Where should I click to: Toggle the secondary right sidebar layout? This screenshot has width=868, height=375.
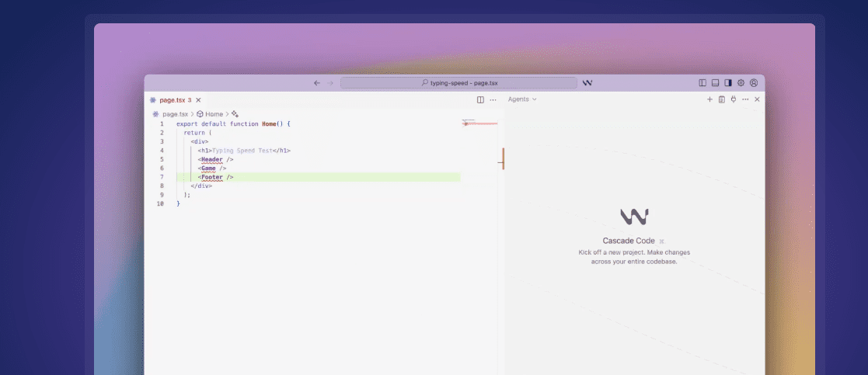(728, 83)
